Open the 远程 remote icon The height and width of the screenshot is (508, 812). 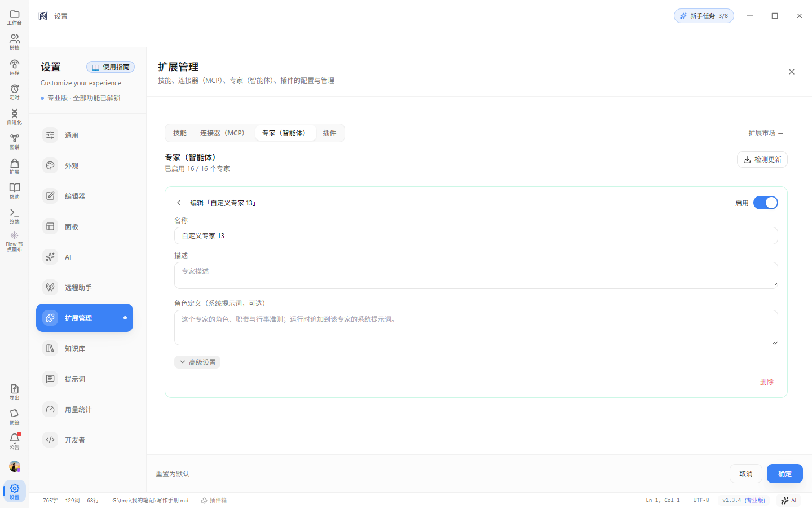point(15,67)
